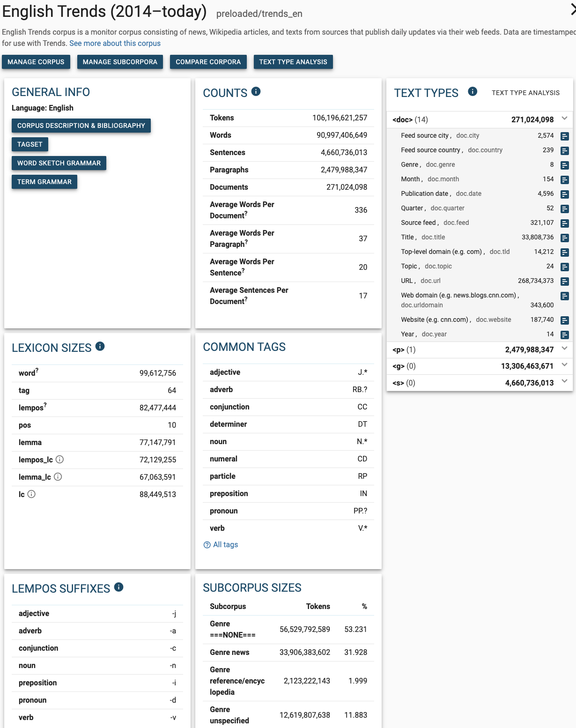This screenshot has width=576, height=728.
Task: Click the info icon next to TEXT TYPES
Action: [473, 91]
